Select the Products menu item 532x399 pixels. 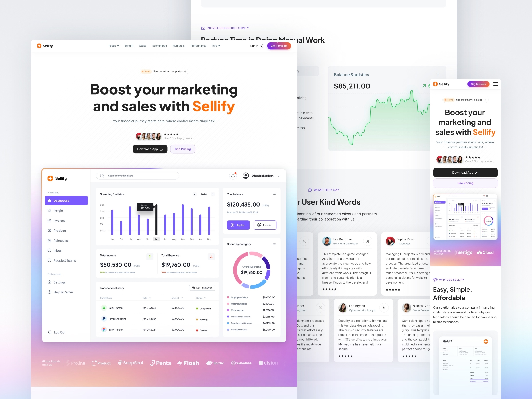point(60,230)
